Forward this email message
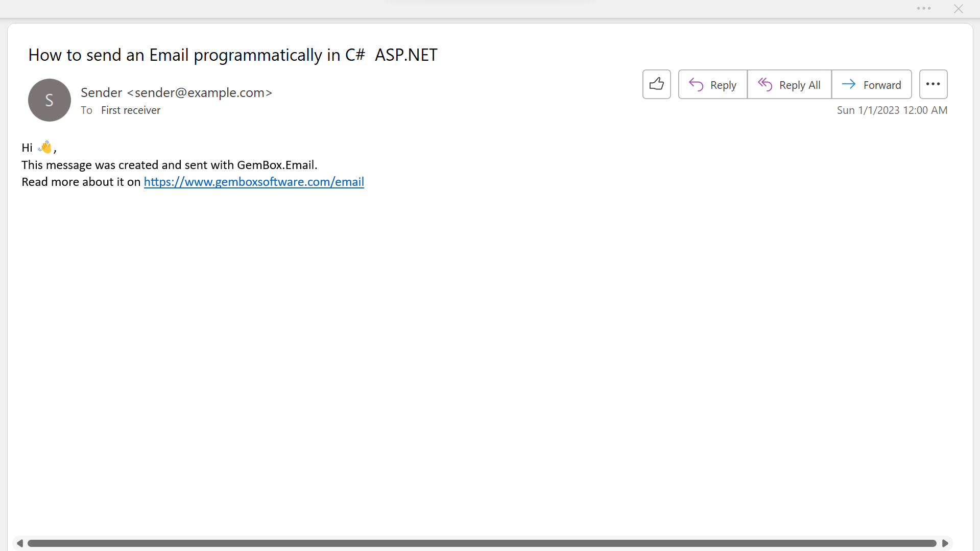 (871, 84)
